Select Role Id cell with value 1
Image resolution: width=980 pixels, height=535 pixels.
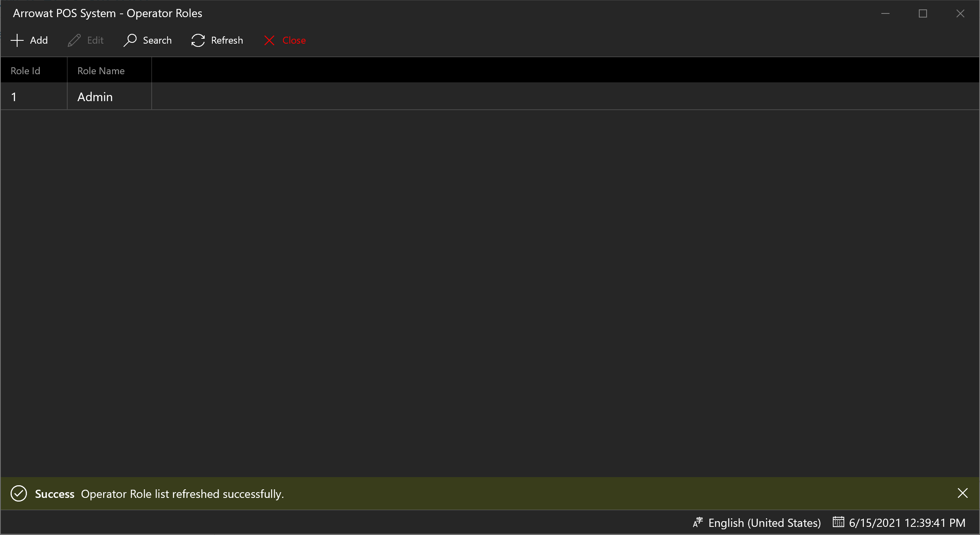tap(34, 97)
